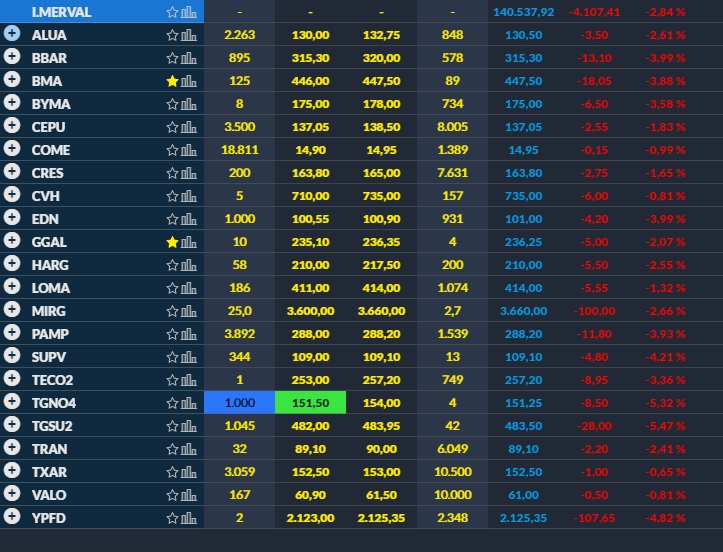This screenshot has height=552, width=723.
Task: Select the I.MERVAL index name
Action: 61,12
